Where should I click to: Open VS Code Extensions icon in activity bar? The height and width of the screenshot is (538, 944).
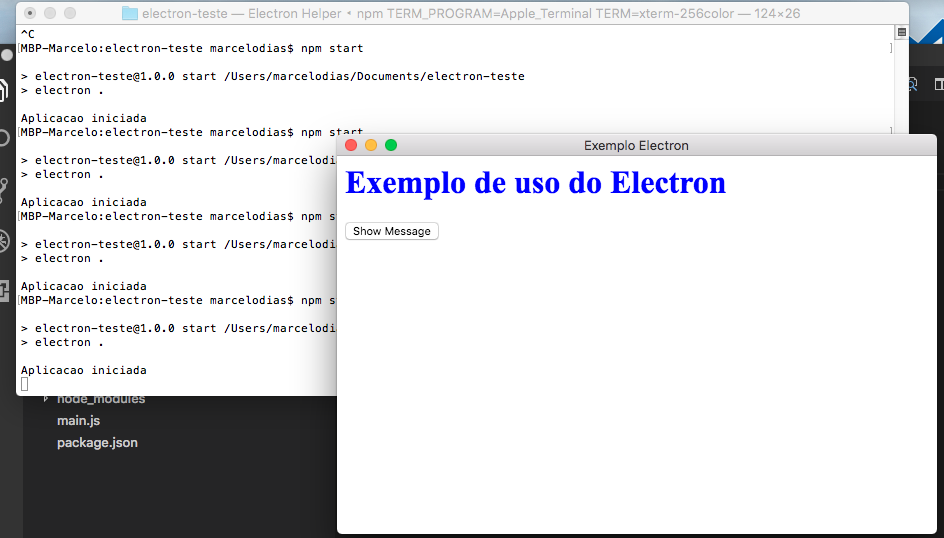point(4,291)
